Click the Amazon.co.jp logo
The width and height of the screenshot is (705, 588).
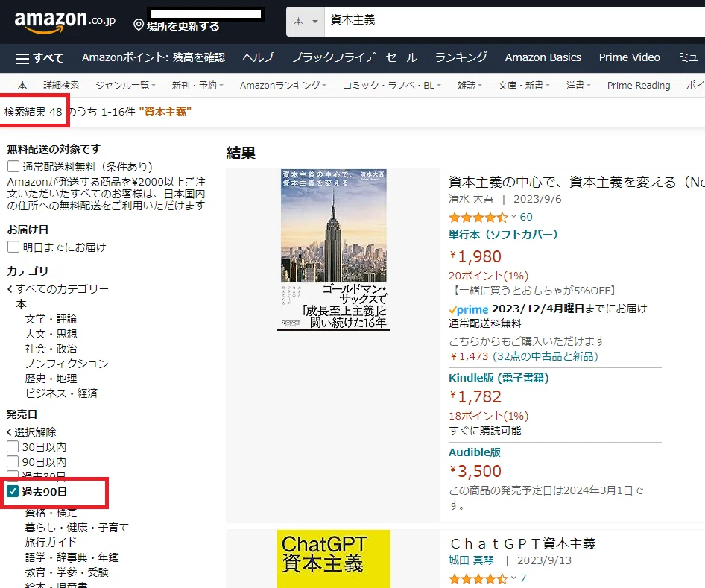pyautogui.click(x=65, y=22)
